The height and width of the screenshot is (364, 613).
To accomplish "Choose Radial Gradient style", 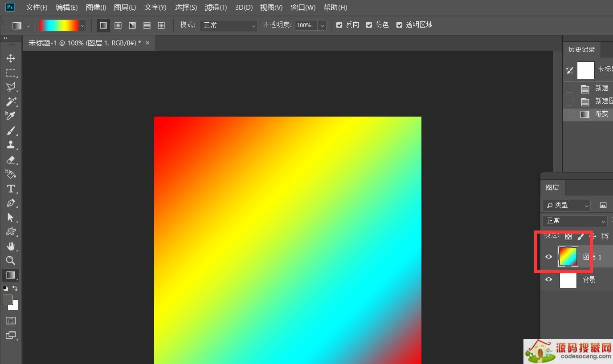I will tap(118, 25).
